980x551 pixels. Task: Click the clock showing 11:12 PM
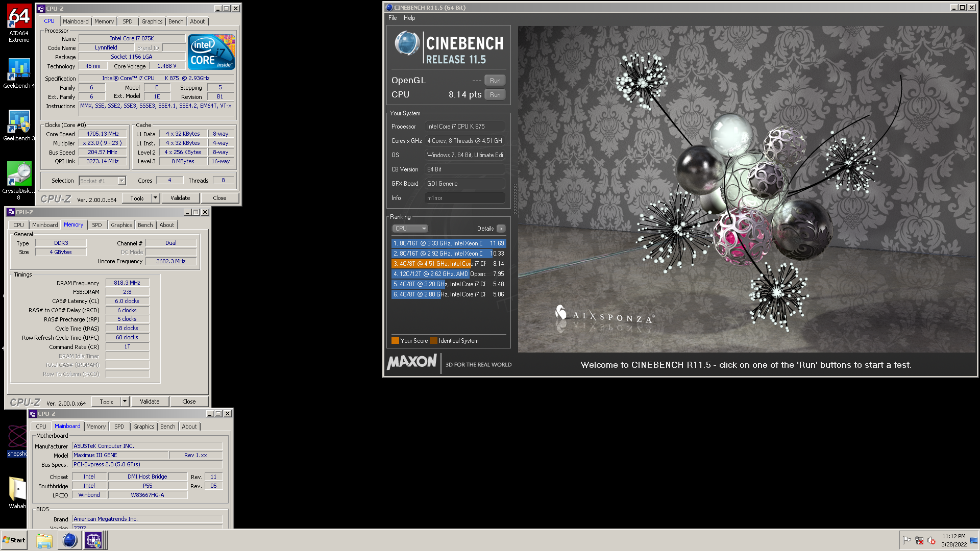point(954,536)
